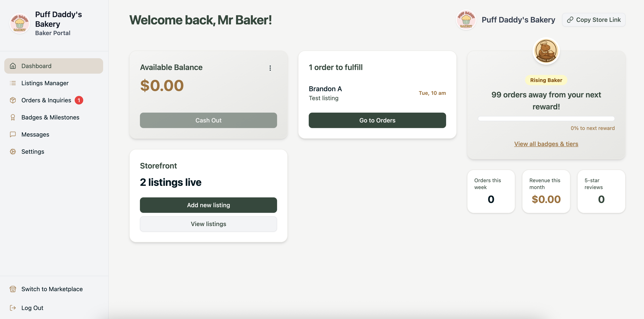Click the View listings button

pos(208,224)
